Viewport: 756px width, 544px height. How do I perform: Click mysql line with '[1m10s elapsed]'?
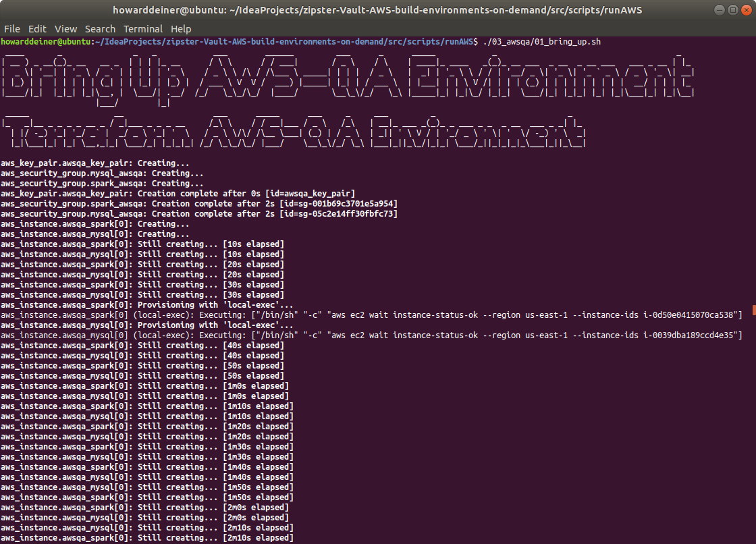tap(147, 416)
